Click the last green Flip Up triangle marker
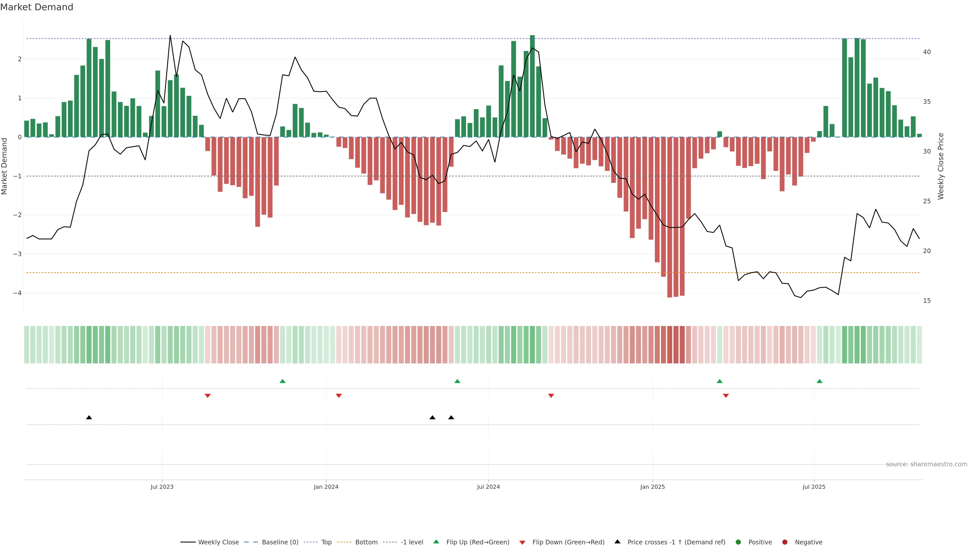The image size is (980, 551). pyautogui.click(x=819, y=381)
